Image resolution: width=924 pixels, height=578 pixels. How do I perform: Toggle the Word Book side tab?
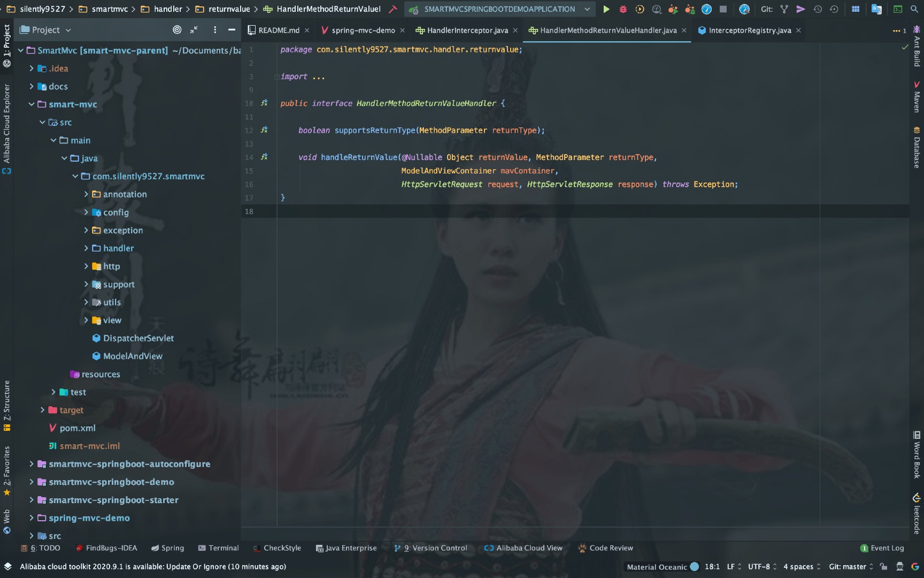[x=917, y=454]
